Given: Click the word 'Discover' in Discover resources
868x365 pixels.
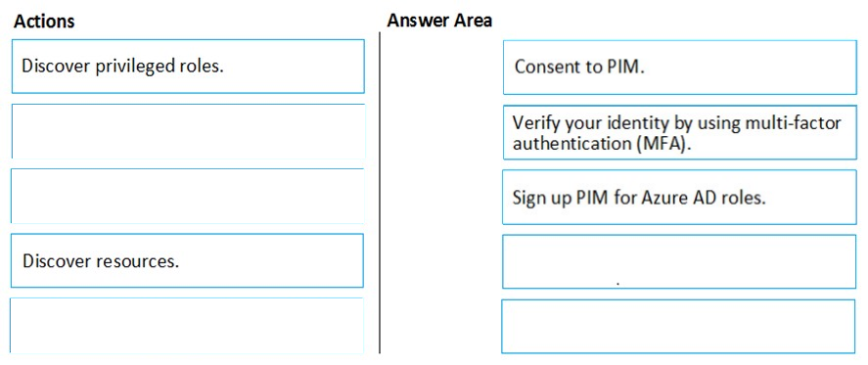Looking at the screenshot, I should (x=57, y=261).
